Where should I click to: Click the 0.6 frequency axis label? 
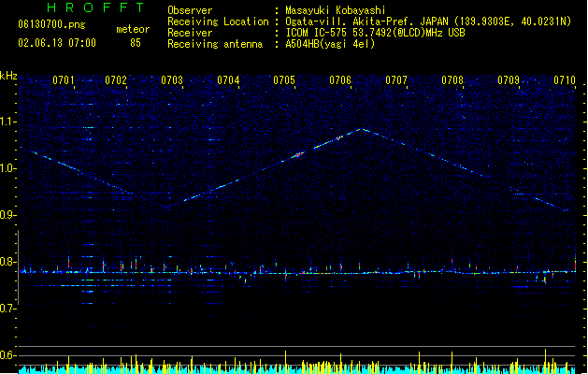coord(8,355)
